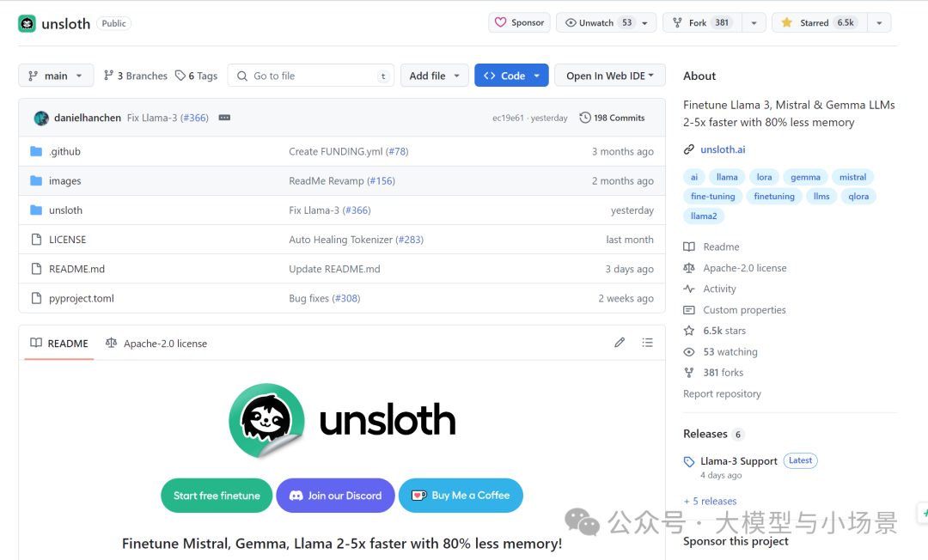Click the 6 Tags icon link
928x560 pixels.
coord(196,76)
